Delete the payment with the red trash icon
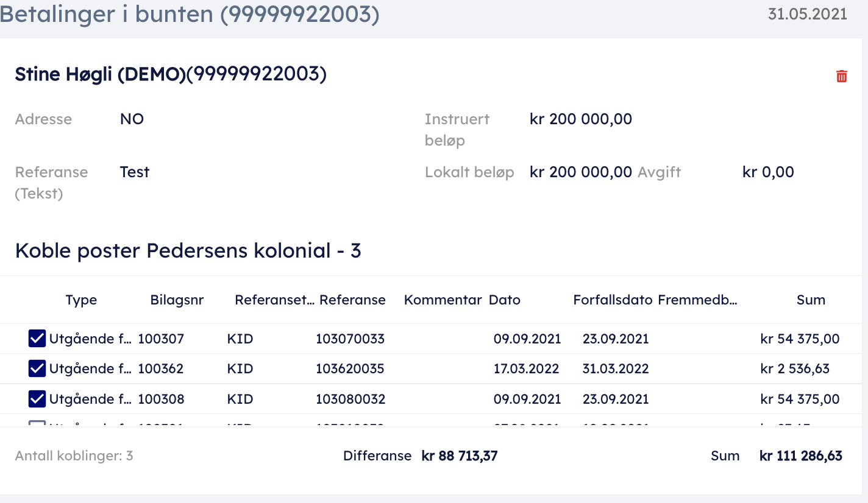This screenshot has width=868, height=503. (841, 76)
